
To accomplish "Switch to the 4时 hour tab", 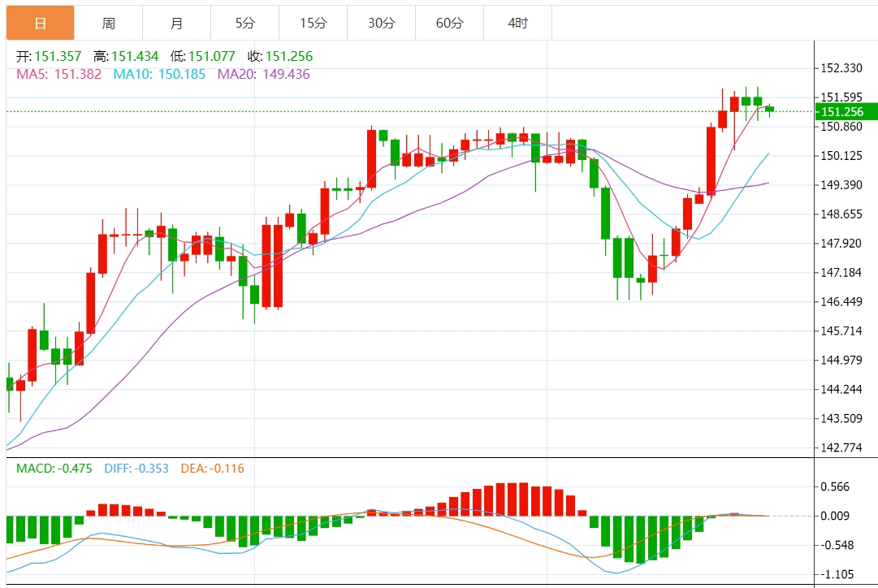I will tap(518, 23).
